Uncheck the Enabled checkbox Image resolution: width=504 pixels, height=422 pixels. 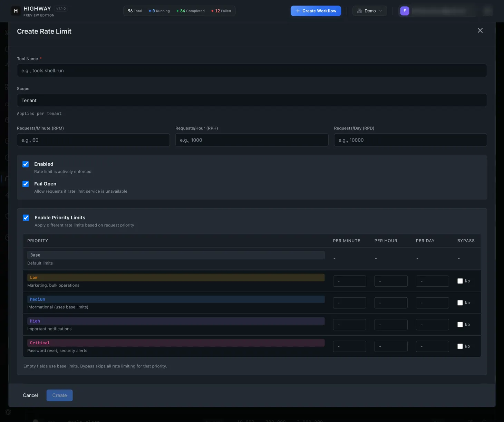tap(26, 164)
